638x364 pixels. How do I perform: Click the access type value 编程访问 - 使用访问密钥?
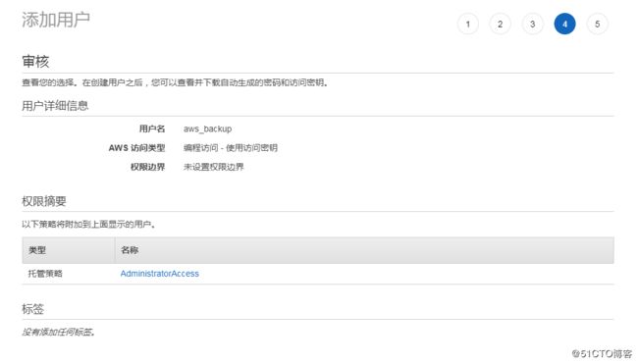pyautogui.click(x=231, y=147)
